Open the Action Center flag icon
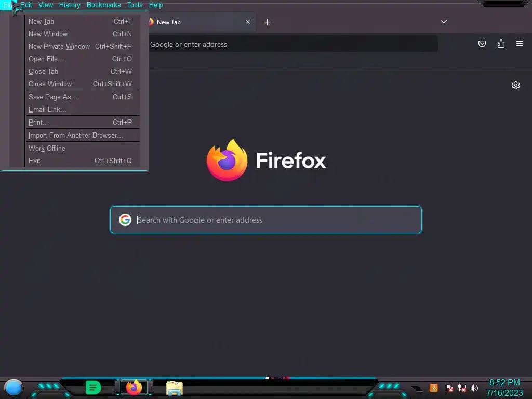Image resolution: width=532 pixels, height=399 pixels. point(449,388)
